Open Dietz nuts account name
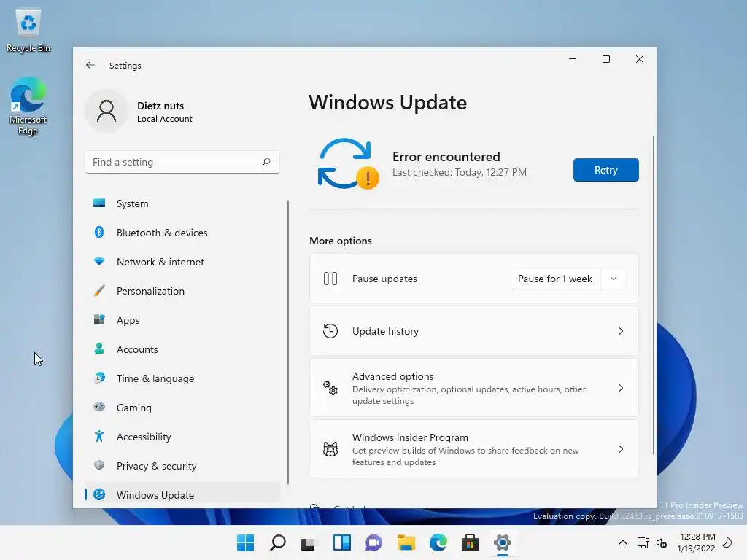This screenshot has width=747, height=560. click(x=160, y=106)
